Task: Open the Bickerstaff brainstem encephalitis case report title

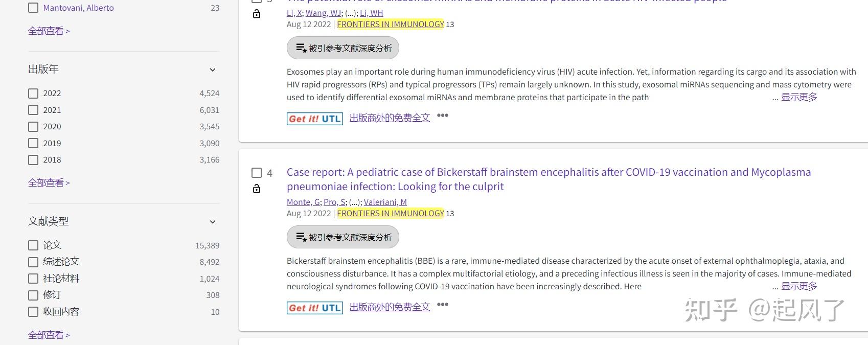Action: 549,179
